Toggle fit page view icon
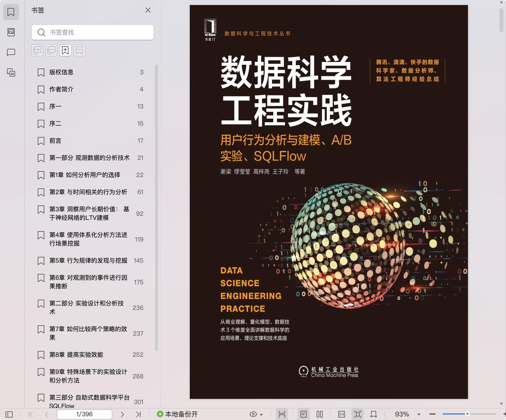 click(x=358, y=414)
